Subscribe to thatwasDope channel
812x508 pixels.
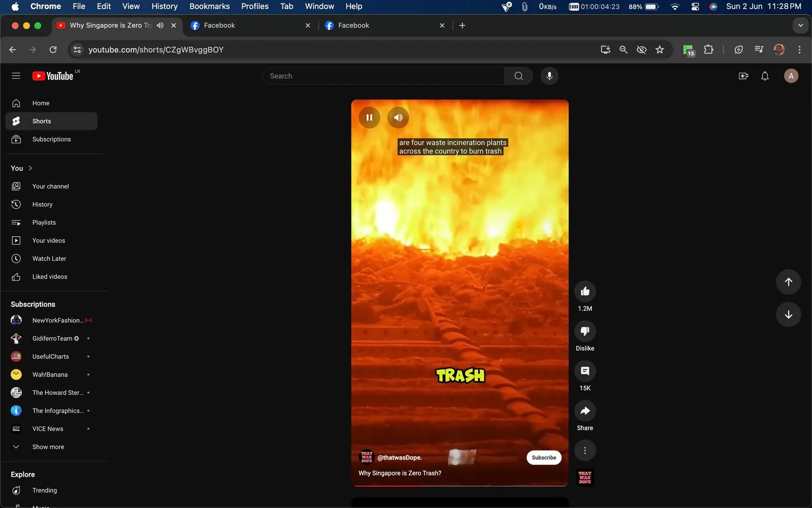pyautogui.click(x=543, y=458)
